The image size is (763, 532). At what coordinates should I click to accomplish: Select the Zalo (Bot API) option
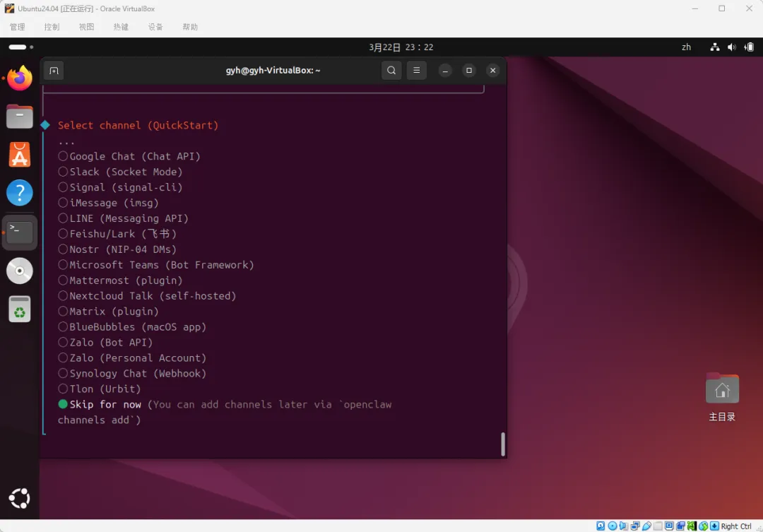pos(105,343)
